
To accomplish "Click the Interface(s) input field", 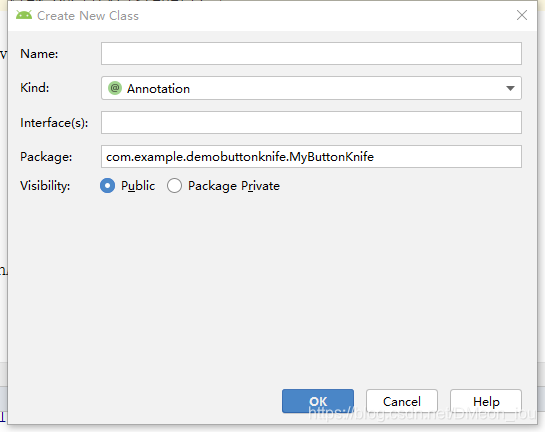I will [x=311, y=122].
